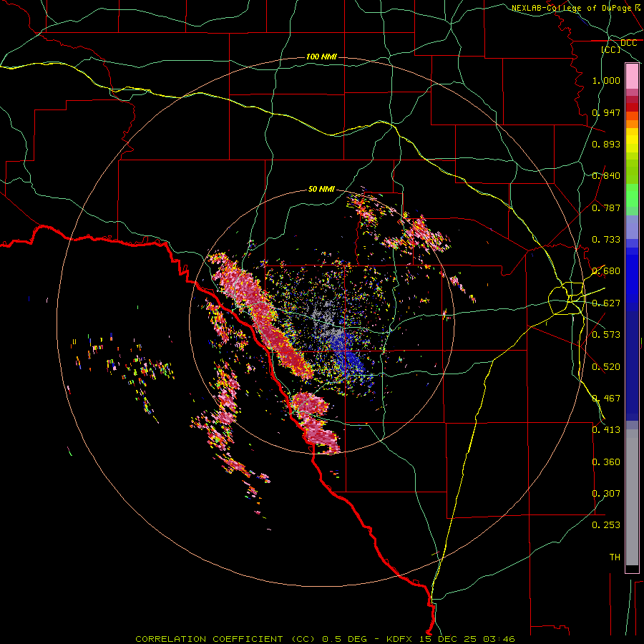The image size is (644, 644).
Task: Select the "[CC]" units label
Action: 611,49
